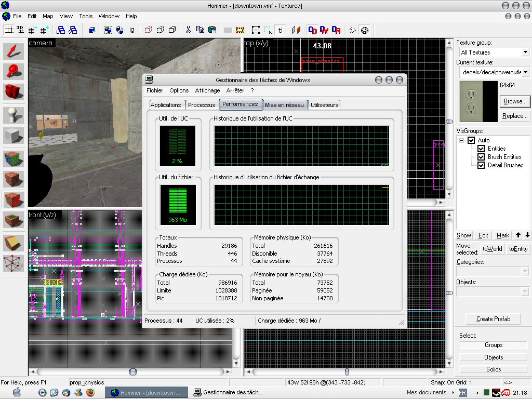Toggle the yellow-red striped Cordon icon
This screenshot has height=399, width=532.
pyautogui.click(x=240, y=30)
